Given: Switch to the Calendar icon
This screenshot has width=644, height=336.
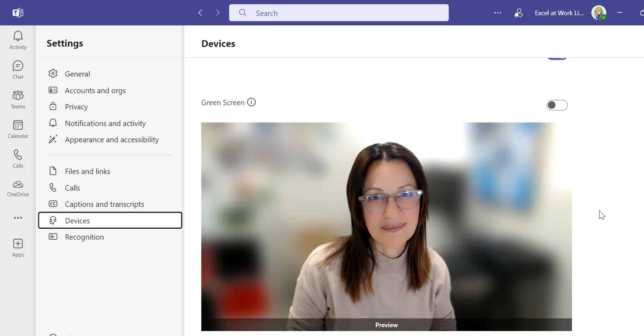Looking at the screenshot, I should click(x=18, y=128).
